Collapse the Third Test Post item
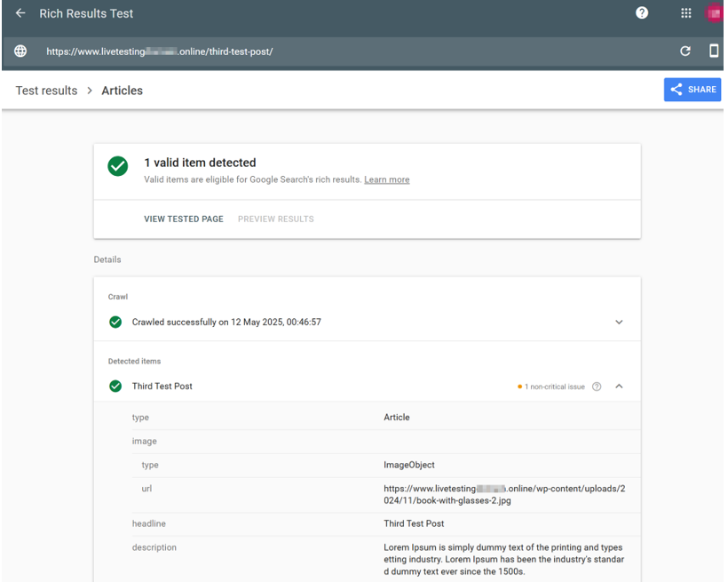728x582 pixels. (619, 387)
